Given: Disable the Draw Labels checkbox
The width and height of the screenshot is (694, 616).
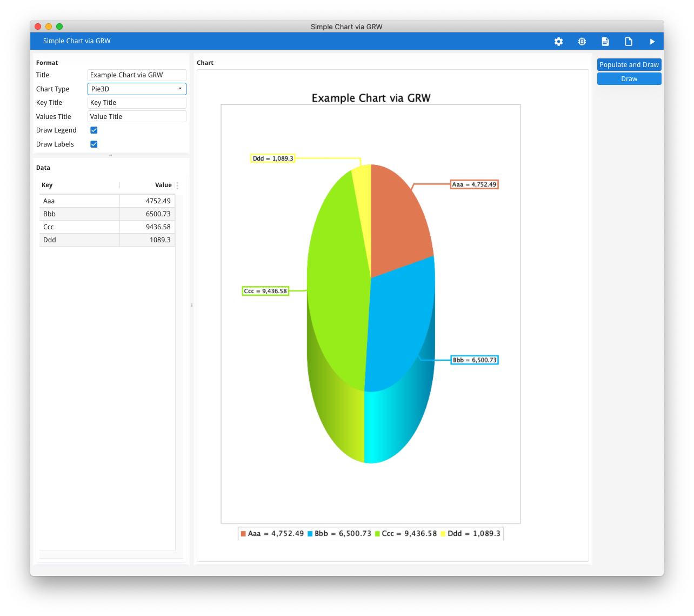Looking at the screenshot, I should pos(94,144).
